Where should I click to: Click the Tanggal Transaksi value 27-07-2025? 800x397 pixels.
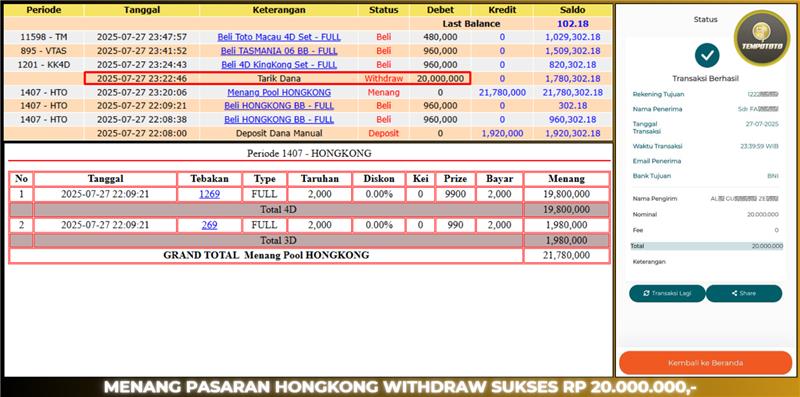(762, 123)
